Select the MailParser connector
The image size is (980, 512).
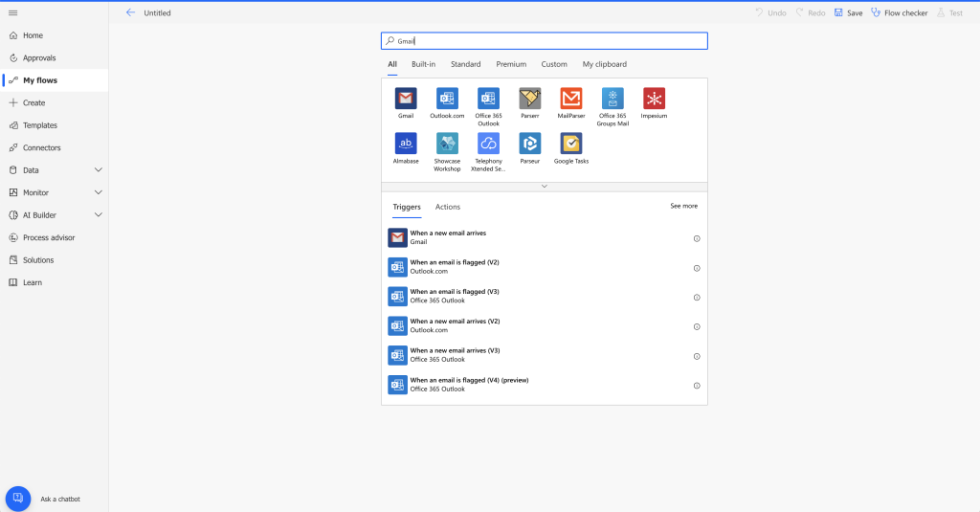coord(571,99)
